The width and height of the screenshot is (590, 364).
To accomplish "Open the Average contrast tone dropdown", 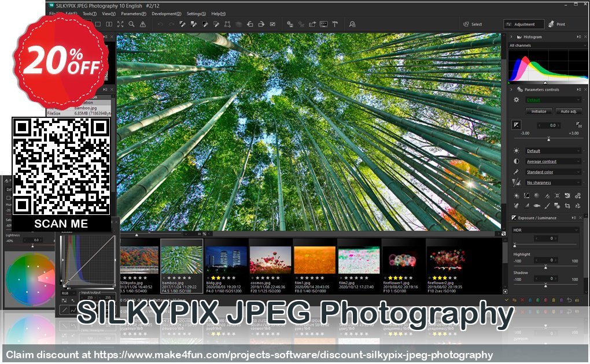I will (x=553, y=161).
